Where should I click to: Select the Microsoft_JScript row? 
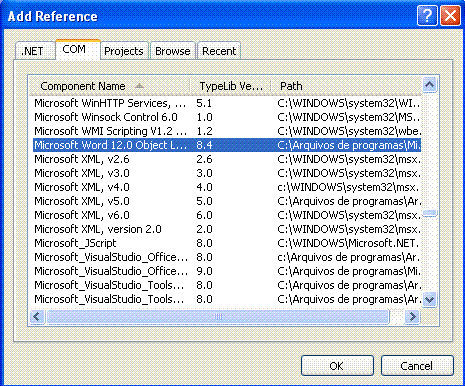point(227,243)
